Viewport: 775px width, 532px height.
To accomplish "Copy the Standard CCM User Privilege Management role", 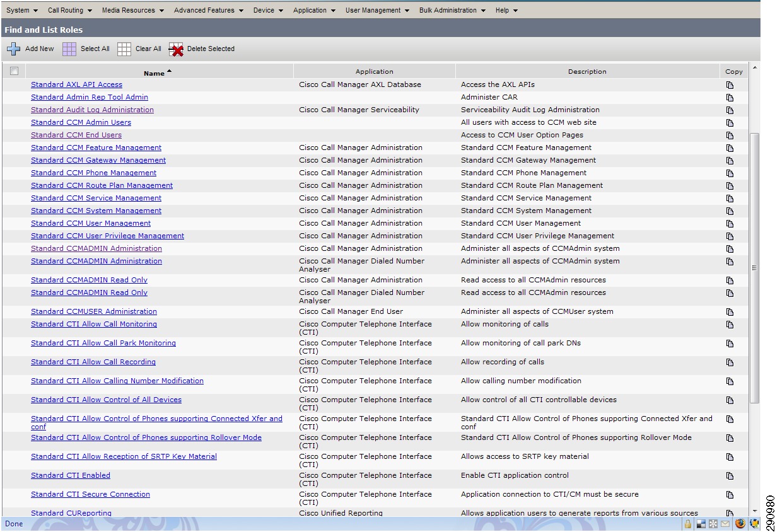I will click(x=730, y=236).
